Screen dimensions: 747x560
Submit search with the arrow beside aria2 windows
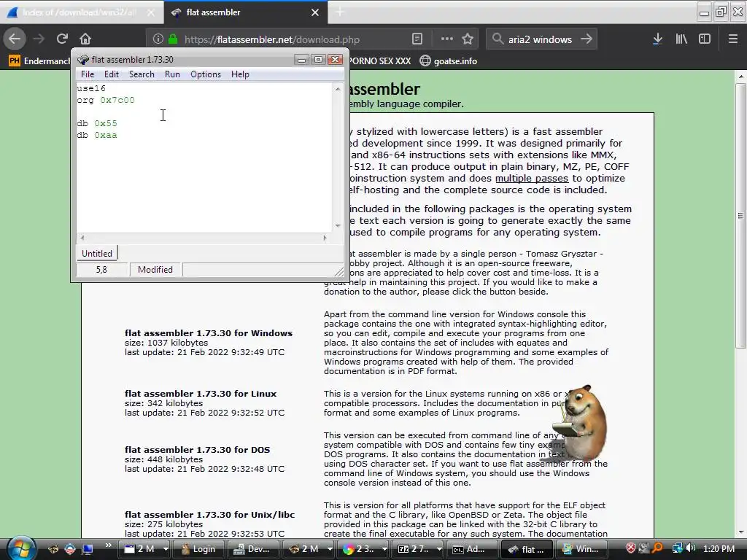[x=587, y=39]
